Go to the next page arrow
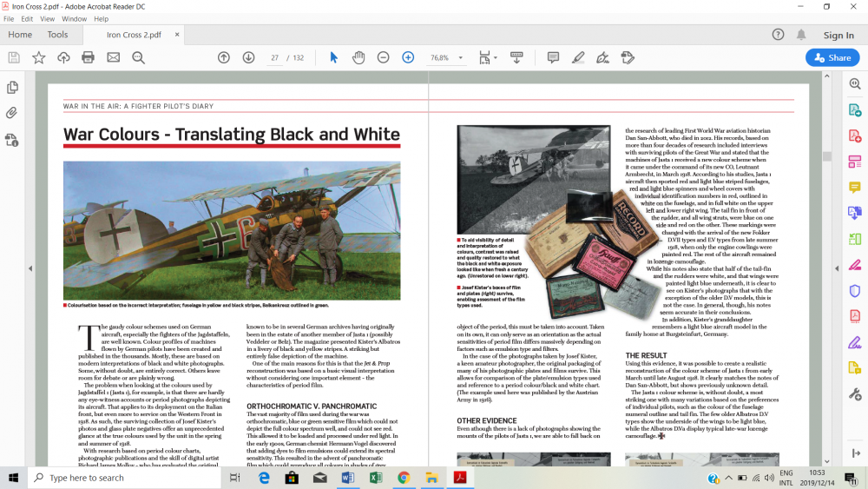This screenshot has height=489, width=868. pyautogui.click(x=248, y=57)
